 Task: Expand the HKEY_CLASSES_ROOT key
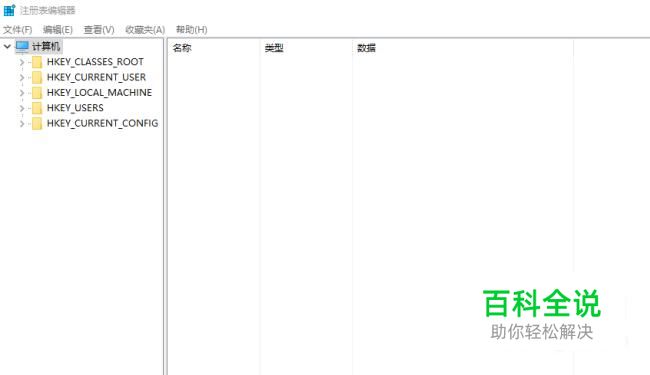(x=22, y=62)
